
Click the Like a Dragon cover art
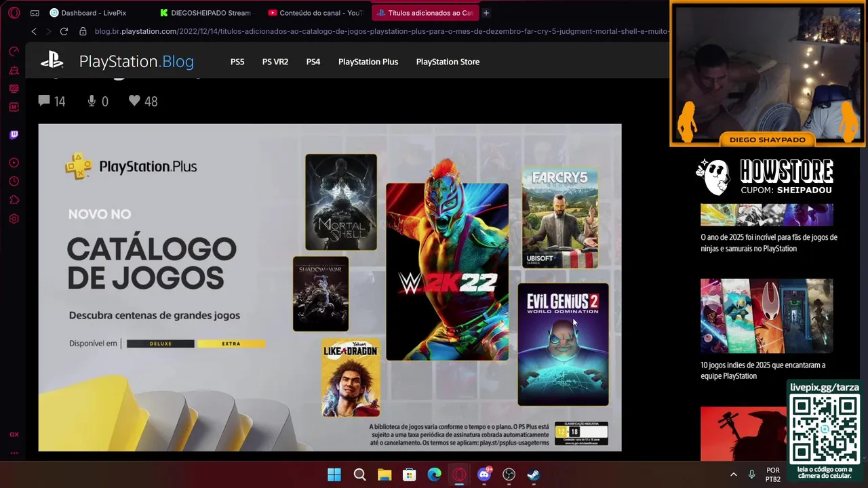point(351,378)
